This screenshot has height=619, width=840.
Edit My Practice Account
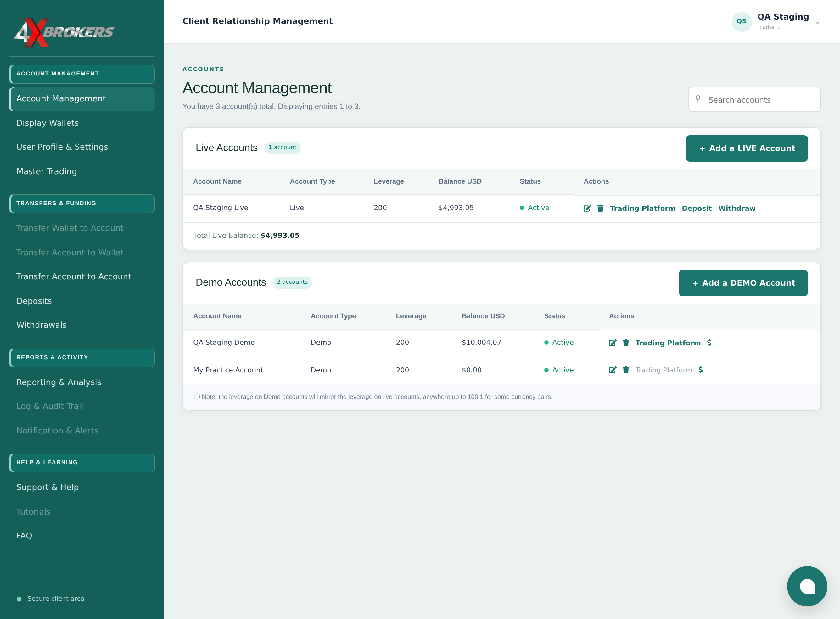[613, 370]
